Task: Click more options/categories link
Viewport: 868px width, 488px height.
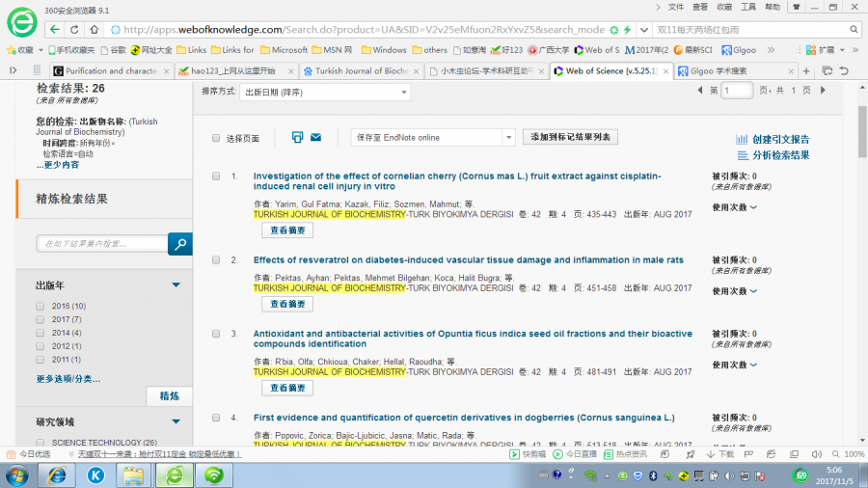Action: coord(68,379)
